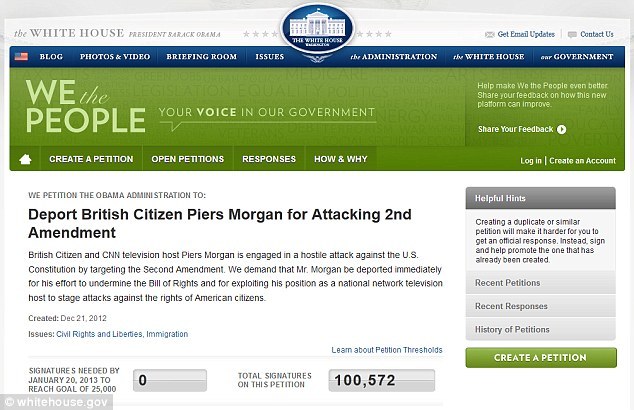Click the Create an Account link

pos(582,161)
